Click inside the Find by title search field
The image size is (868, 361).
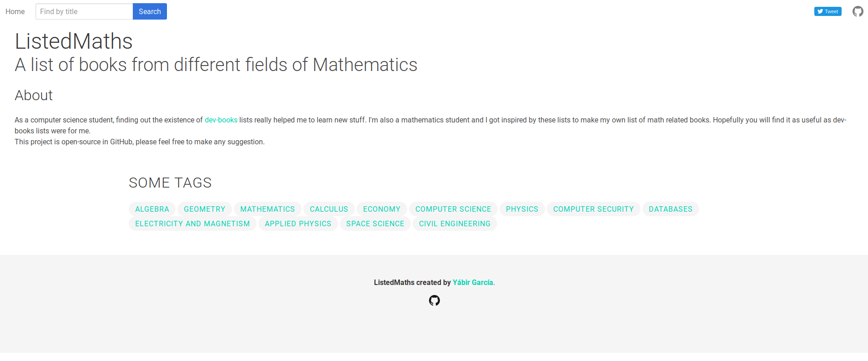click(84, 11)
